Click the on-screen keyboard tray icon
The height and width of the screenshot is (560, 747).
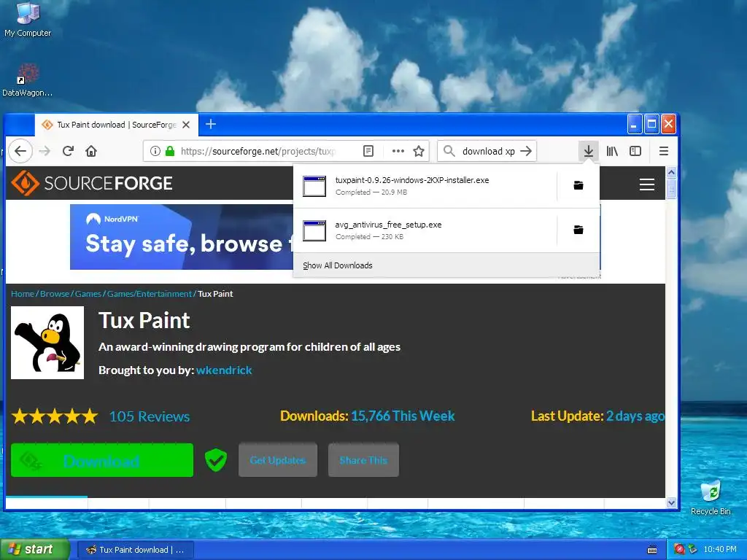pyautogui.click(x=652, y=550)
